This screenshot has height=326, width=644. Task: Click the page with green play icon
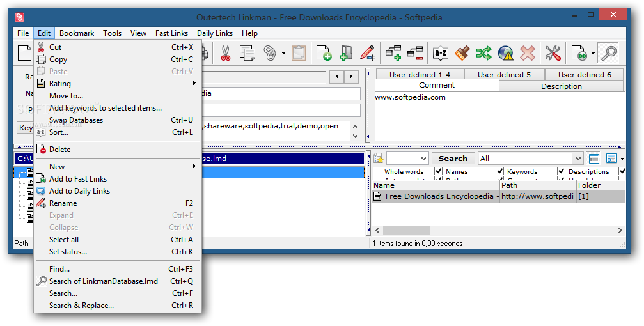[579, 54]
